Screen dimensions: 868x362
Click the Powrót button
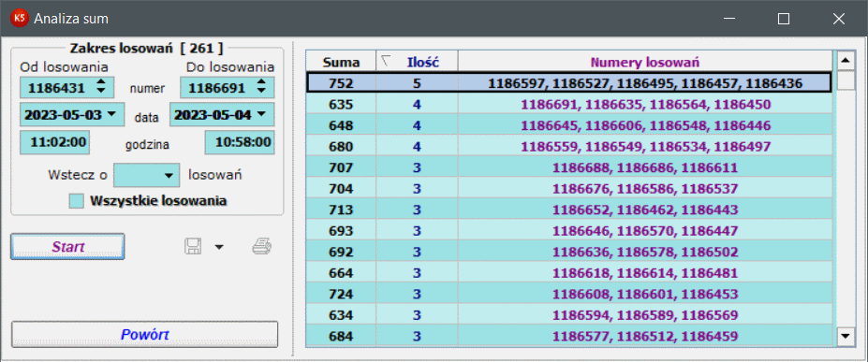pos(144,334)
